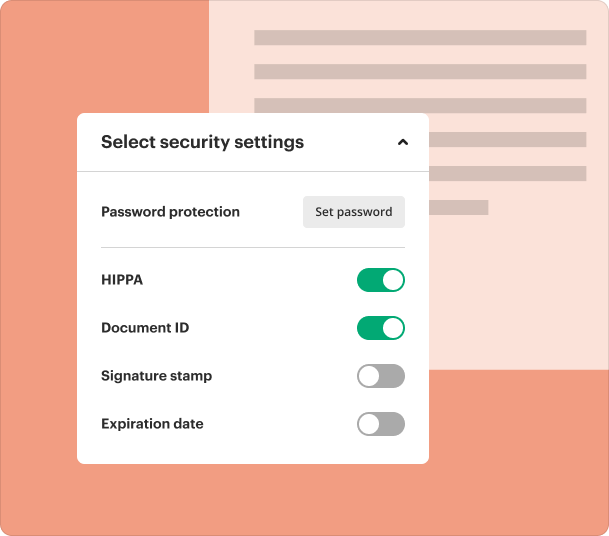
Task: Click the top text line in document preview
Action: 420,38
